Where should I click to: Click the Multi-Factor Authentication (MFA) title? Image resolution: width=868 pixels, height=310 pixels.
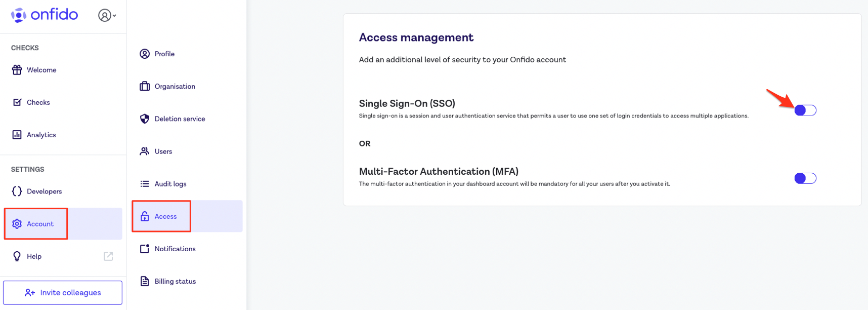(x=439, y=171)
